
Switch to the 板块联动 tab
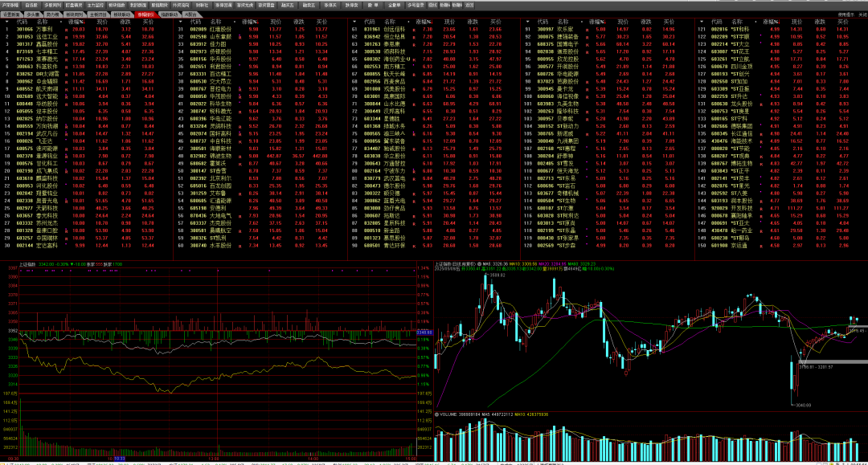point(122,14)
